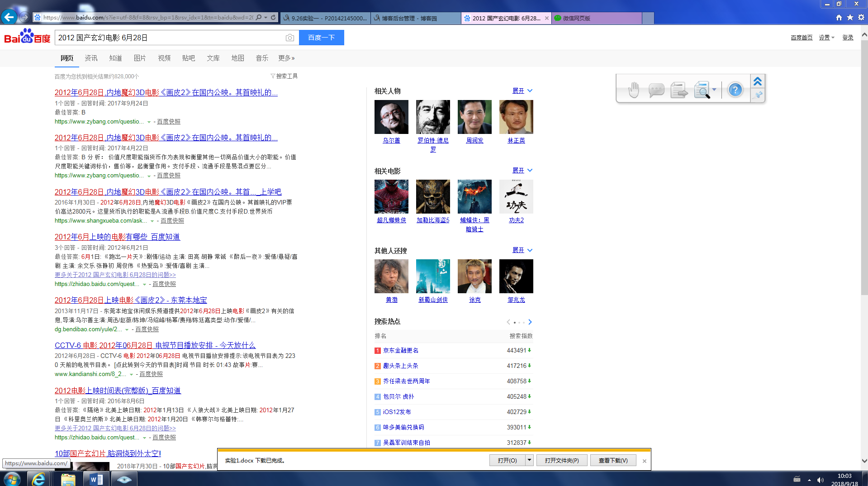Expand the 其他人还搜 section with 展开

click(x=522, y=250)
